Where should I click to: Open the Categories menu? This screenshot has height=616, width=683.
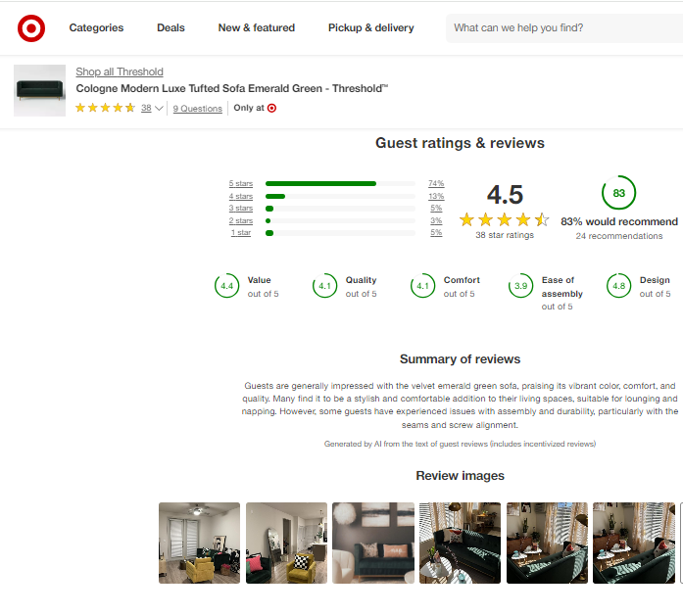[x=96, y=27]
